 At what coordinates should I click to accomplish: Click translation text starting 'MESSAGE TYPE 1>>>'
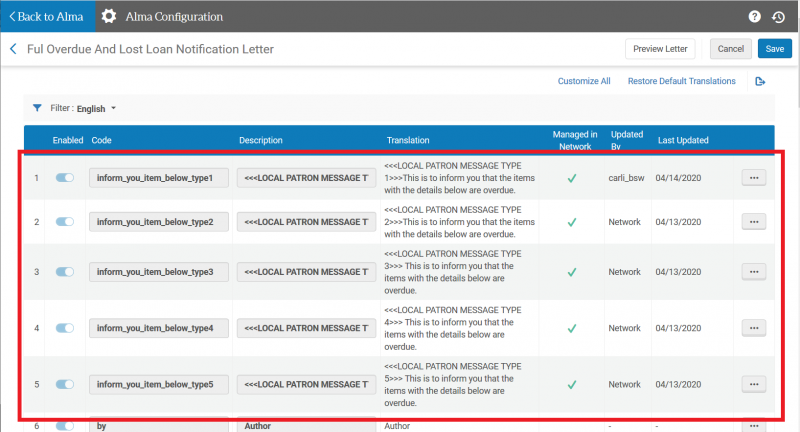coord(459,178)
